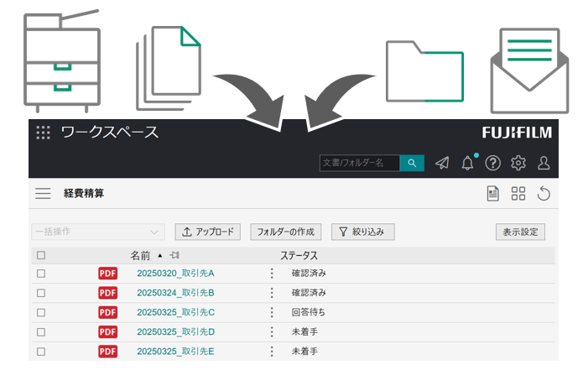Open the paper plane send icon
This screenshot has width=588, height=391.
(x=442, y=163)
